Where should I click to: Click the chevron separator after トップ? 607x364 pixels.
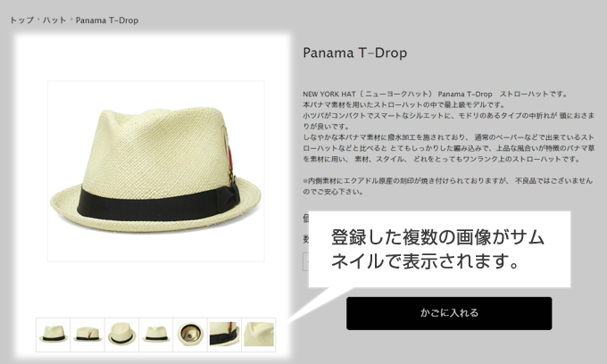coord(38,19)
